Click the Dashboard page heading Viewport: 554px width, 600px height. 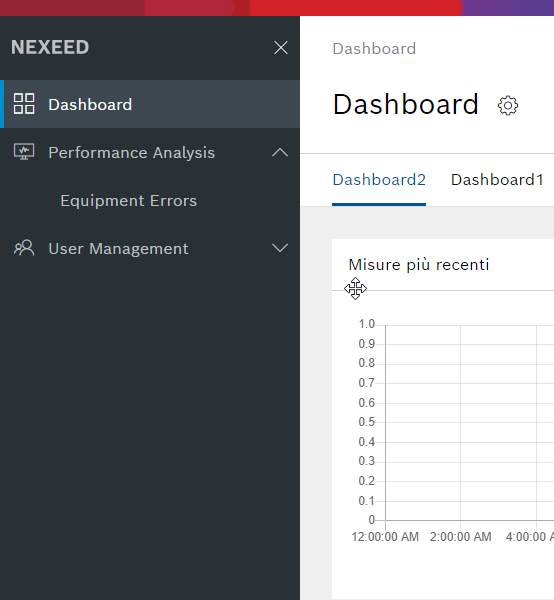[406, 104]
